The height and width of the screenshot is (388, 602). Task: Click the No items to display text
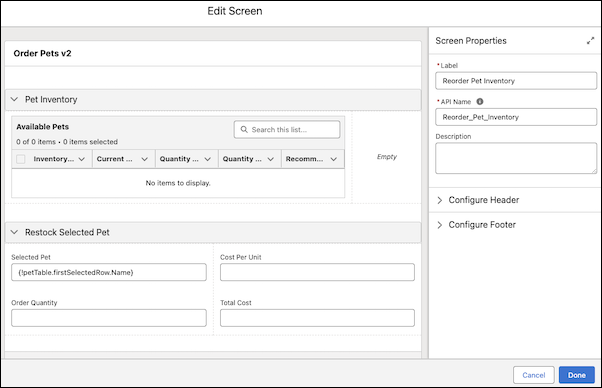click(x=178, y=183)
